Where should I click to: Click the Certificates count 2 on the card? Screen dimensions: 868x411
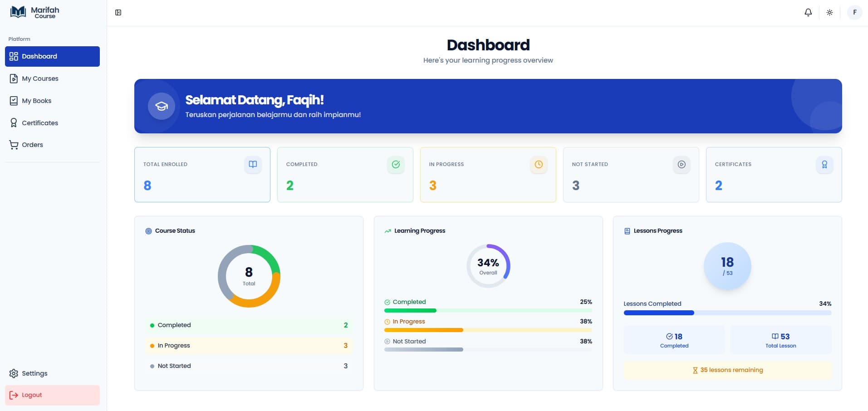719,186
